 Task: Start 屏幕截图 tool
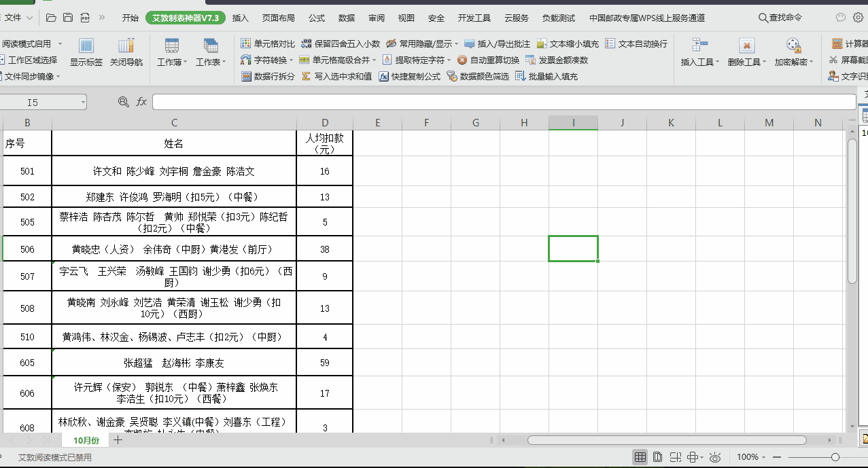click(x=848, y=60)
